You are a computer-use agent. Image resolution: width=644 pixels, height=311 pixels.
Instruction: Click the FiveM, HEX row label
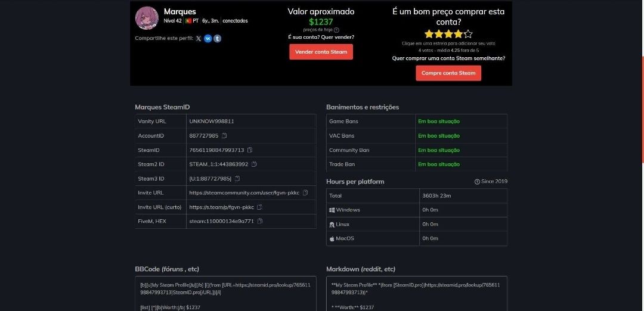pos(152,221)
